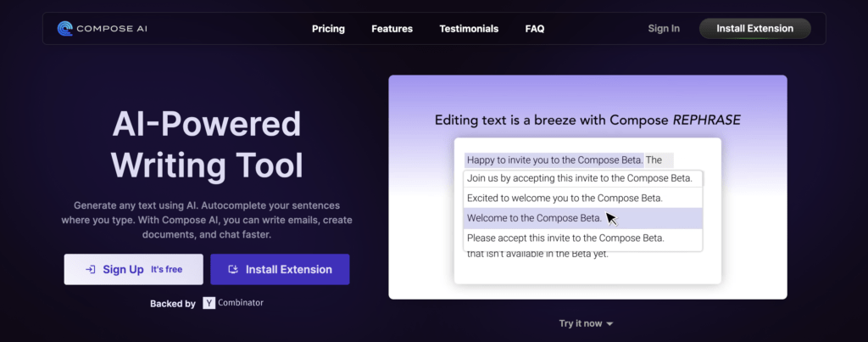Click highlighted text 'Happy to invite you'

(554, 160)
